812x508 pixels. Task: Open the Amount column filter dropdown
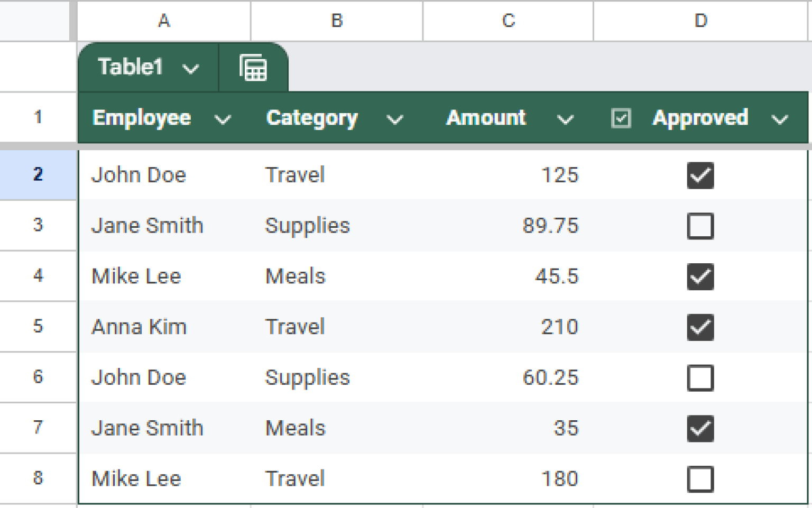(565, 119)
